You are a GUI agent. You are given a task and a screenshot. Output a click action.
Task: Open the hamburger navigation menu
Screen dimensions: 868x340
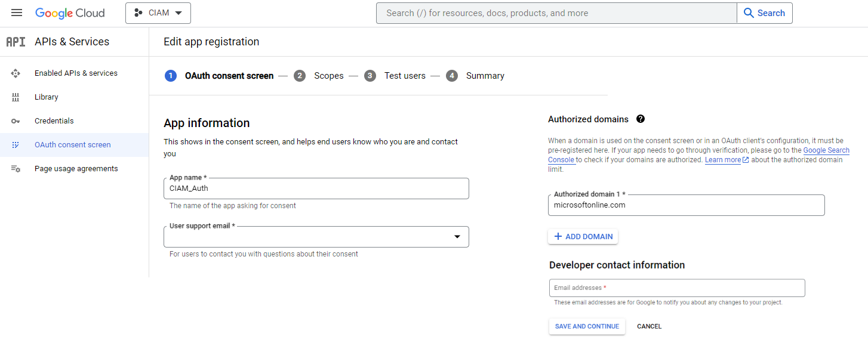(17, 13)
